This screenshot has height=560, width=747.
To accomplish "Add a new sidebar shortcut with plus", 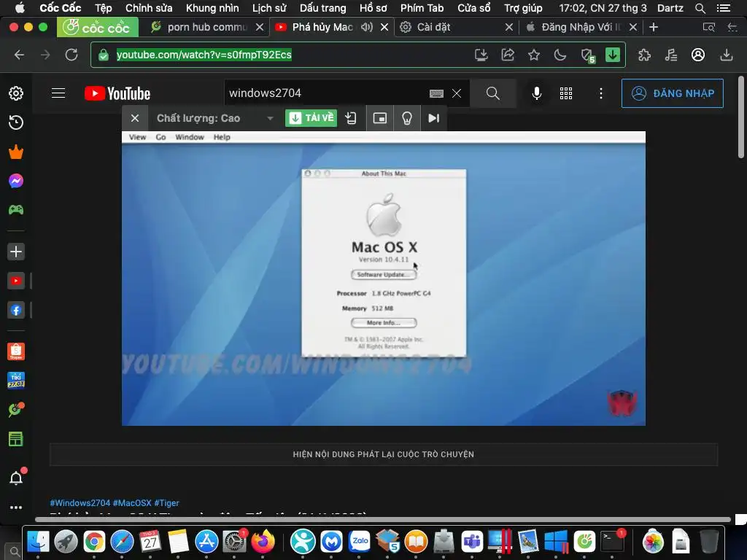I will [16, 252].
